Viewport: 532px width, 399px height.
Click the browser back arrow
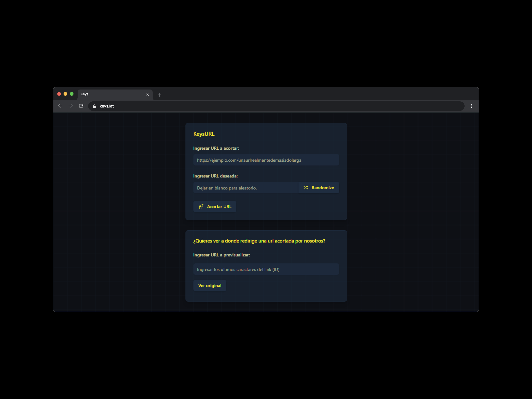point(60,106)
